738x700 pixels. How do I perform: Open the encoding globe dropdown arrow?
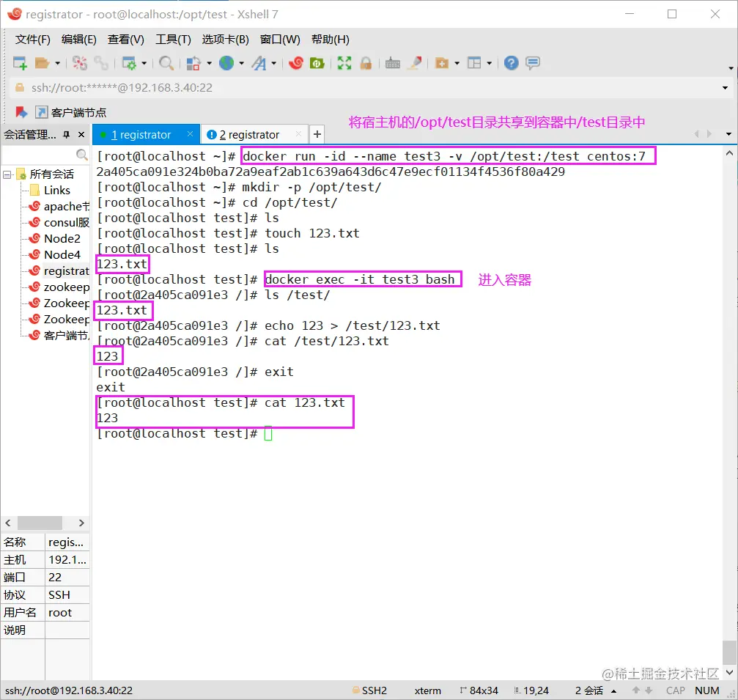point(241,62)
